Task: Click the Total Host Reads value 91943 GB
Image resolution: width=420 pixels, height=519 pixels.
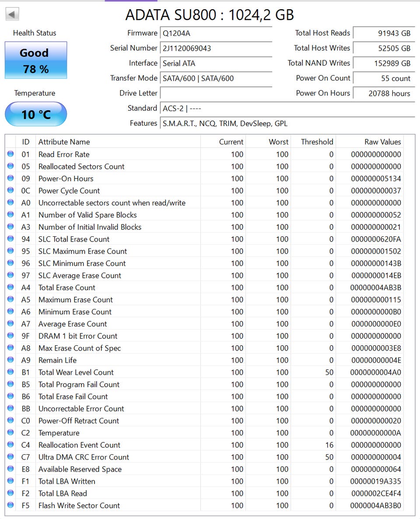Action: coord(384,33)
